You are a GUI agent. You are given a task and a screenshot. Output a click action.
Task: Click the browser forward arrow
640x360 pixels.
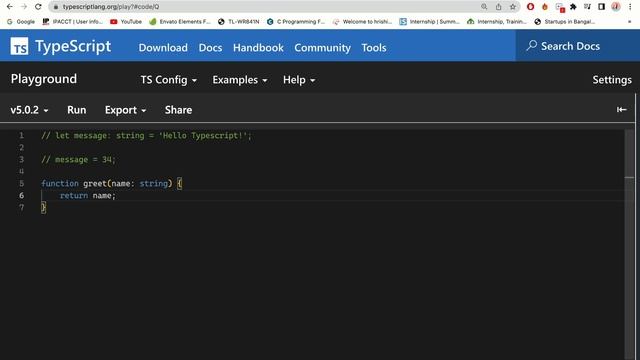coord(24,7)
